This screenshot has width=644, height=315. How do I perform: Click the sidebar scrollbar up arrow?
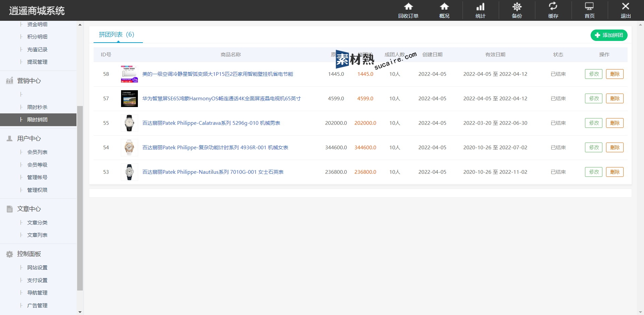pos(80,24)
